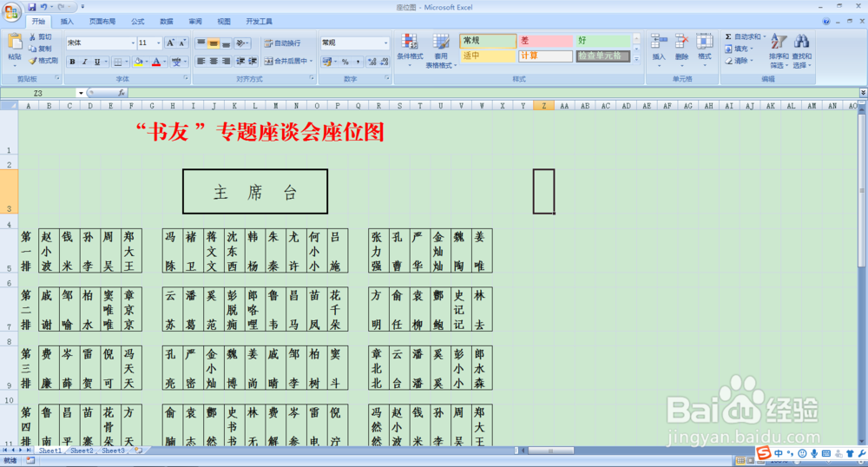Screen dimensions: 868x467
Task: Apply the Bad (差) cell style
Action: pos(545,41)
